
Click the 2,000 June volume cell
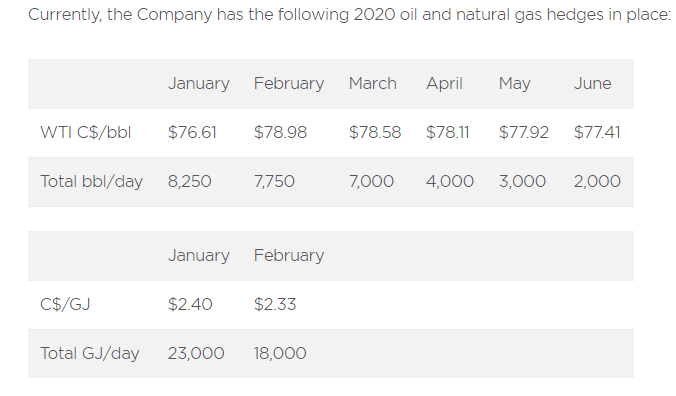[597, 181]
